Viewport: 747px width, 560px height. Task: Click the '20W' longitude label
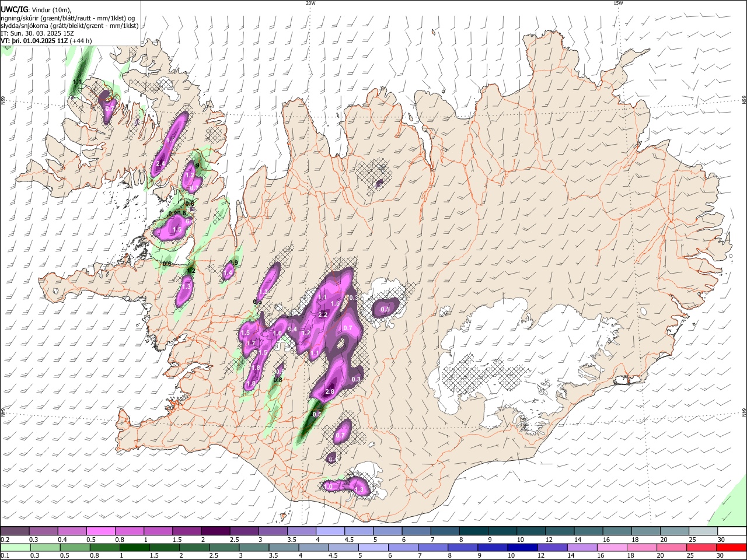click(310, 3)
